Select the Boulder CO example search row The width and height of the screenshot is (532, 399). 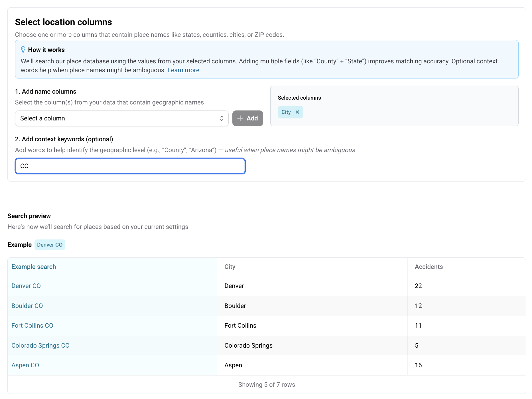coord(27,306)
